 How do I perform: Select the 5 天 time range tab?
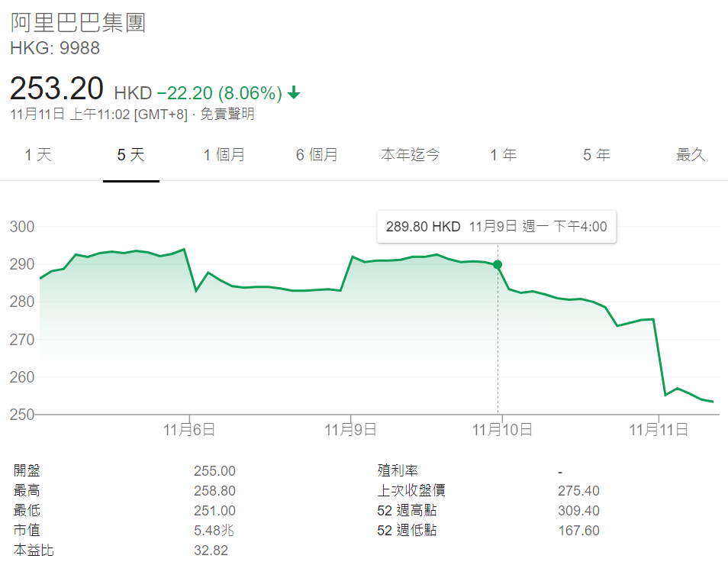pos(131,155)
